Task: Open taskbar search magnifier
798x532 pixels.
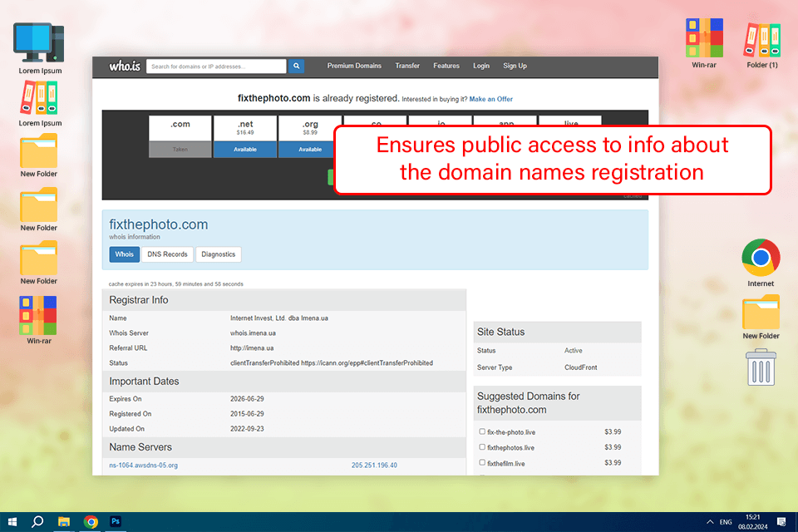Action: pyautogui.click(x=37, y=522)
